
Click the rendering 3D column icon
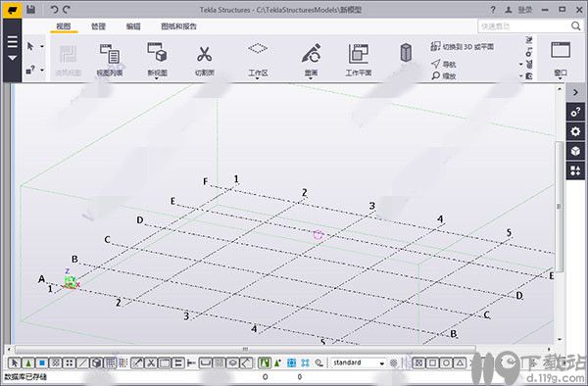[406, 53]
